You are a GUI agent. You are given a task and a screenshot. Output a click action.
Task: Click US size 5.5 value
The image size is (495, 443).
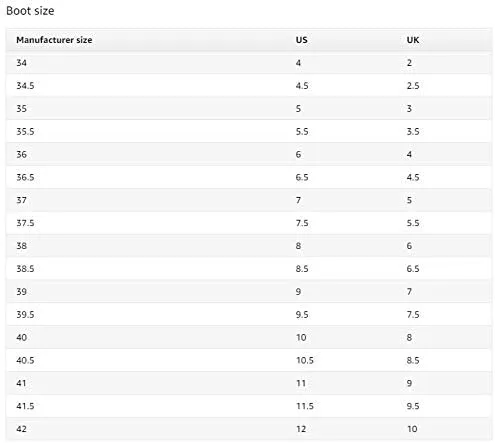tap(302, 131)
